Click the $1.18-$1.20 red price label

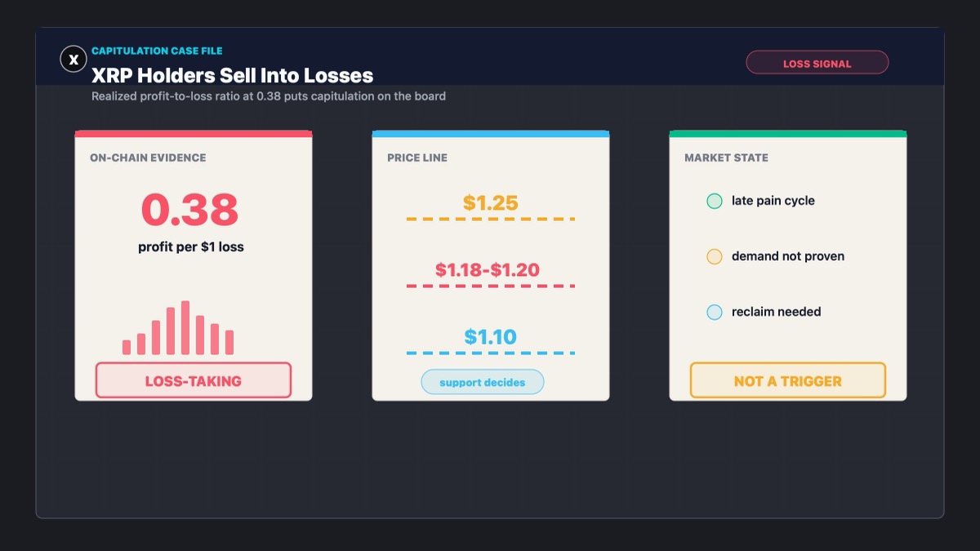488,269
